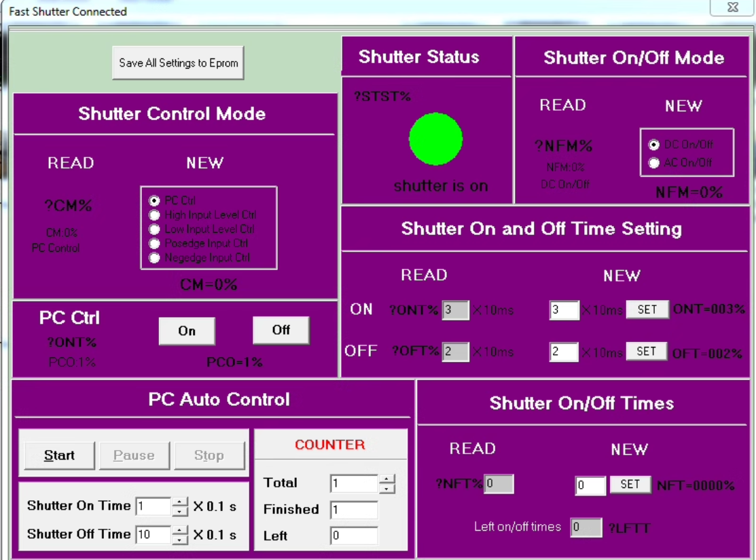Click Save All Settings to Eprom button
Image resolution: width=756 pixels, height=560 pixels.
pyautogui.click(x=178, y=63)
